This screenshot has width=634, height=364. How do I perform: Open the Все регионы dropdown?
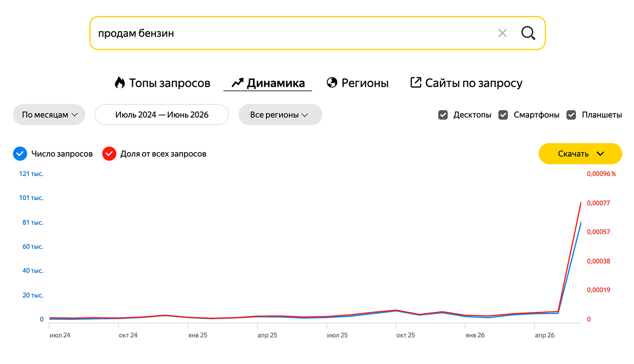click(280, 114)
